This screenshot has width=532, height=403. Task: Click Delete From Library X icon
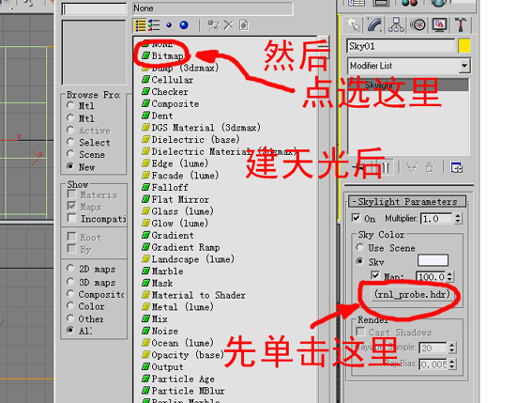click(229, 25)
